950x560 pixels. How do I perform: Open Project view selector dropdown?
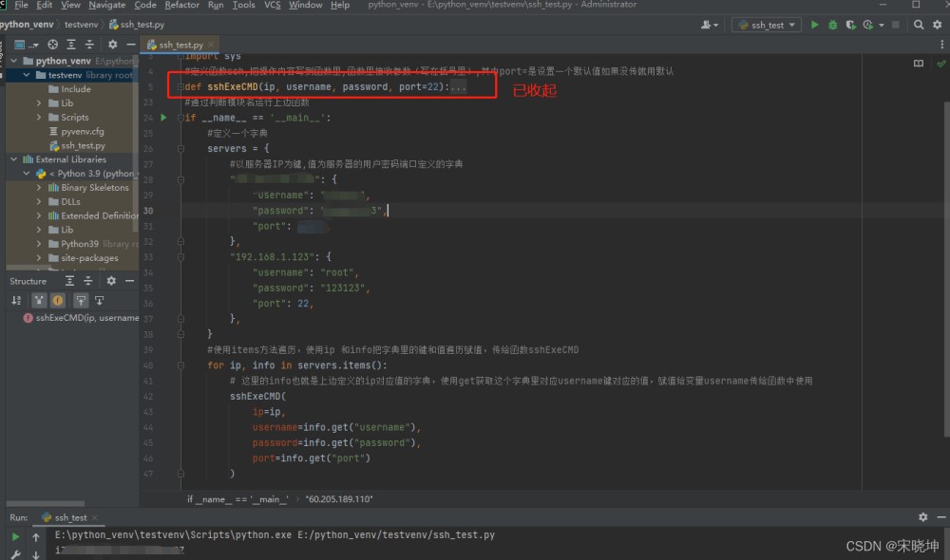(25, 45)
